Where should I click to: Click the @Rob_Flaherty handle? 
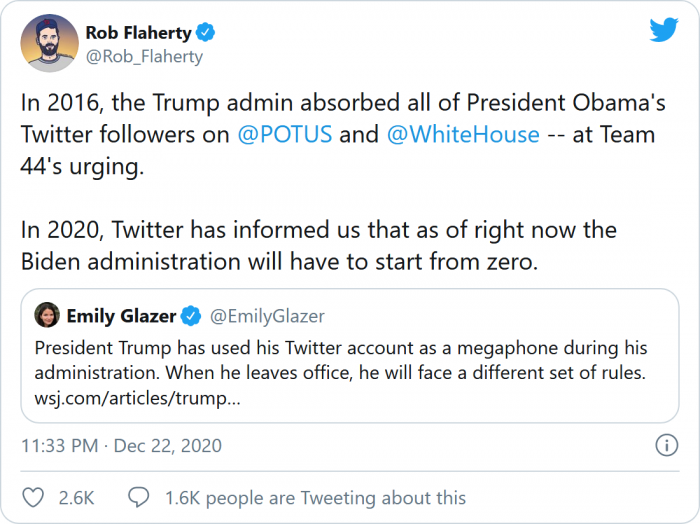pos(144,57)
